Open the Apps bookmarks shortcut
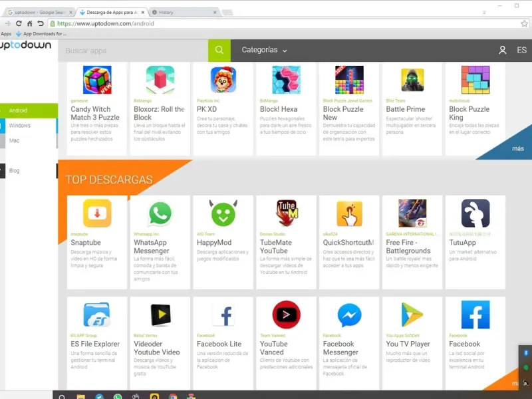 (x=6, y=34)
